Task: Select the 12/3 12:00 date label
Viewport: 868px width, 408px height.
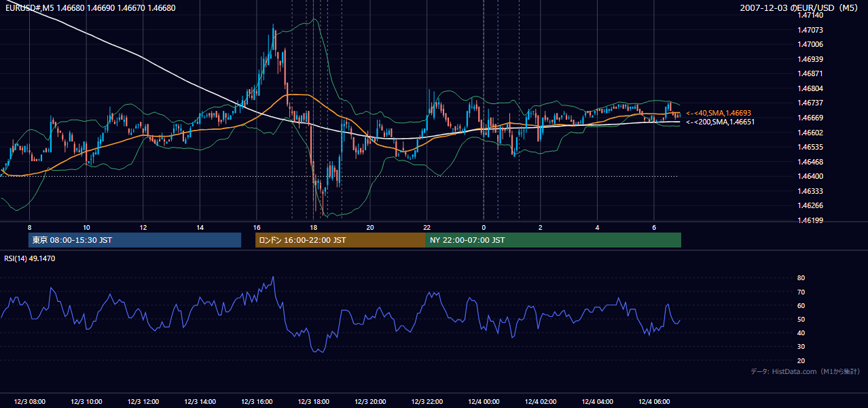Action: pos(143,402)
